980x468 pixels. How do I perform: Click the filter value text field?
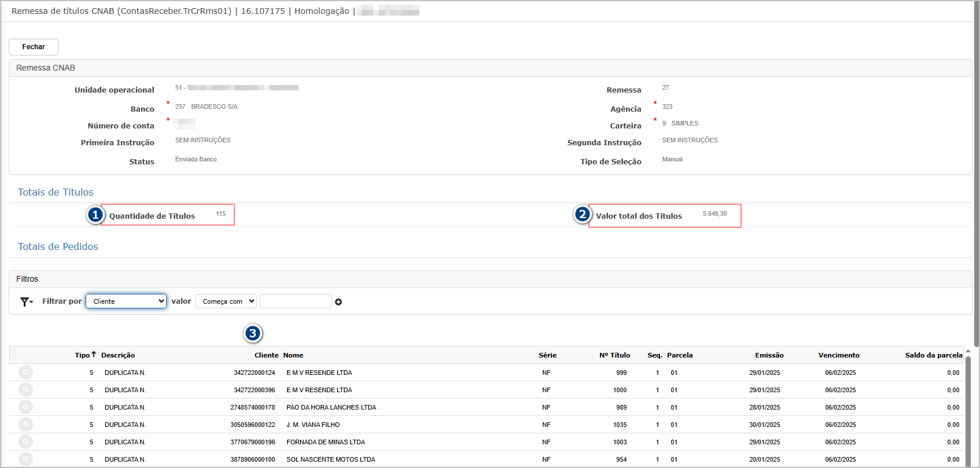click(296, 301)
